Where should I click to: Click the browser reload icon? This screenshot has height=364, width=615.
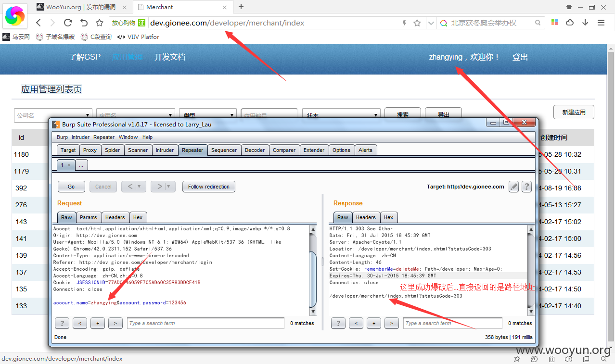68,23
